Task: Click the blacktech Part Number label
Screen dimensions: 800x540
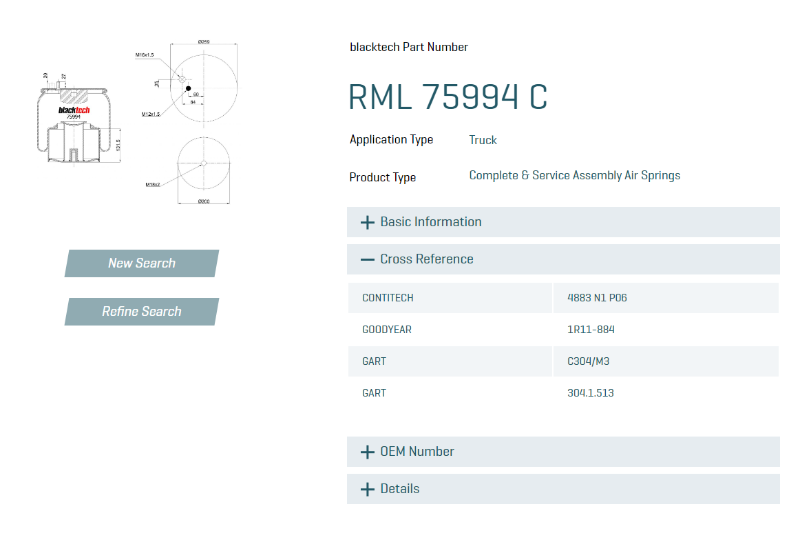Action: (409, 47)
